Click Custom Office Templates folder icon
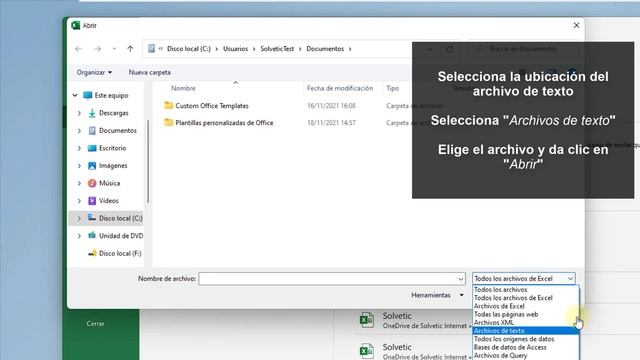Viewport: 640px width, 360px height. click(169, 105)
